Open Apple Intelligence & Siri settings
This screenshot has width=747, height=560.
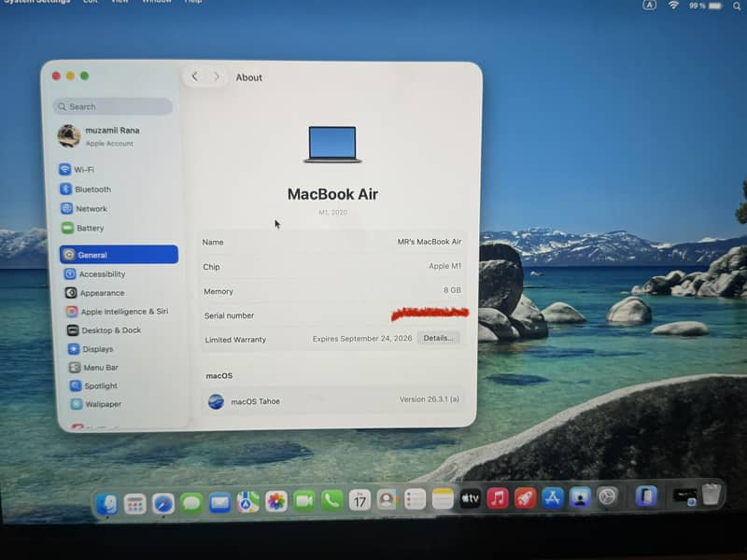pos(118,312)
